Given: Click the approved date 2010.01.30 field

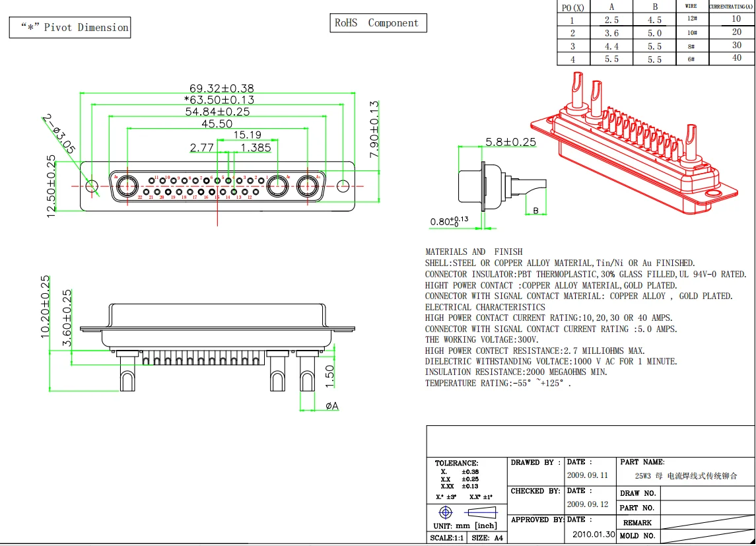Looking at the screenshot, I should (593, 534).
